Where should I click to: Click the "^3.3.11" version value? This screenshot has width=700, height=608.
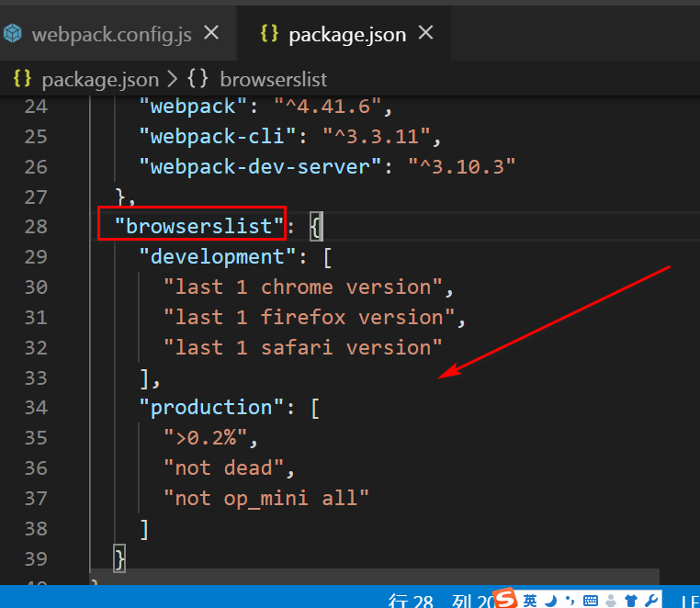pyautogui.click(x=377, y=136)
